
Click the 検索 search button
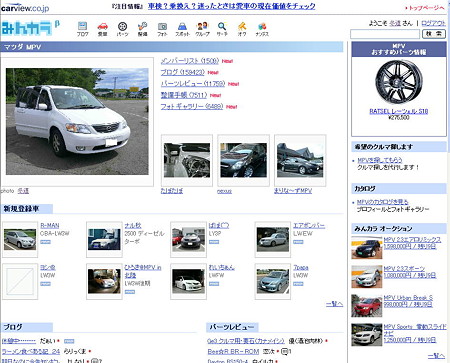[x=434, y=34]
